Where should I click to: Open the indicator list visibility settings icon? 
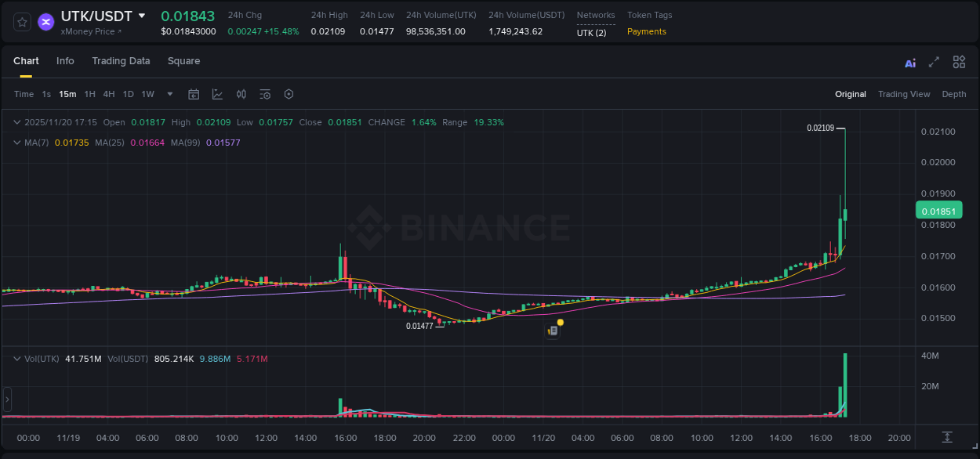(x=265, y=93)
